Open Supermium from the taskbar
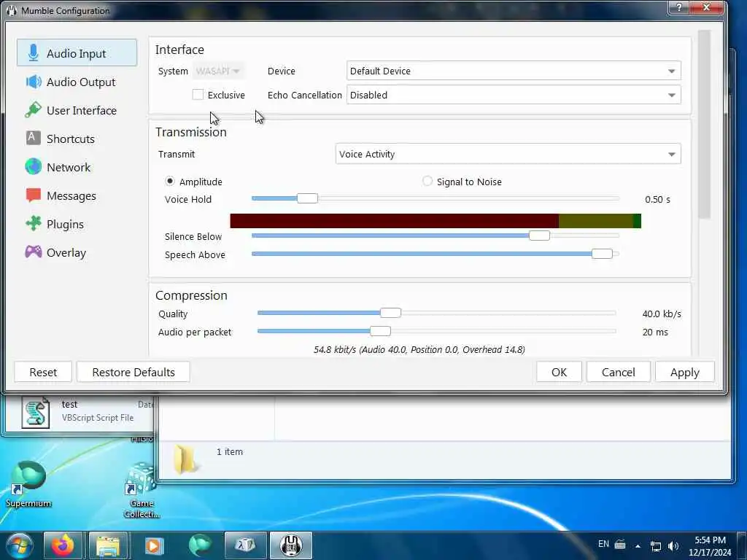 pos(198,545)
